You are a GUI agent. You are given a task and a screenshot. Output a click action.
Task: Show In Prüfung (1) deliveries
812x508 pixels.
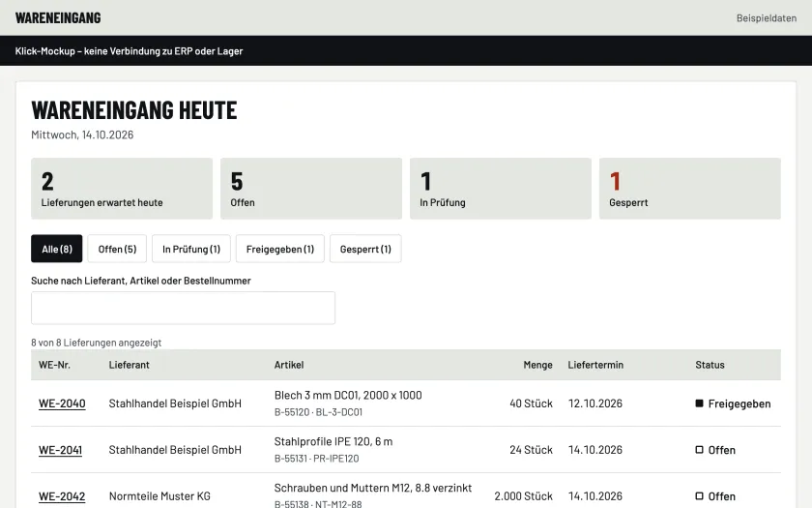click(x=191, y=249)
